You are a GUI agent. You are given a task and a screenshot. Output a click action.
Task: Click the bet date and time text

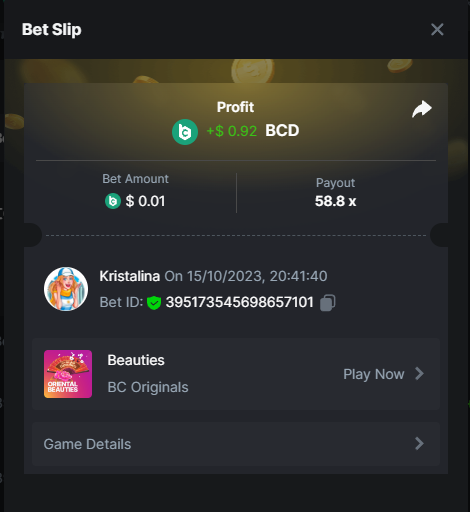pos(246,276)
